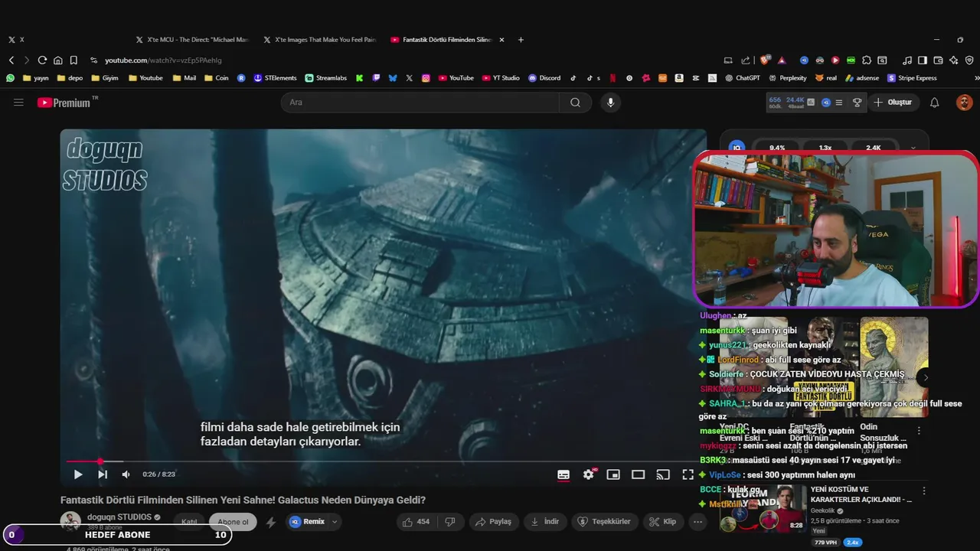Toggle browser sidebar panel icon

click(923, 60)
